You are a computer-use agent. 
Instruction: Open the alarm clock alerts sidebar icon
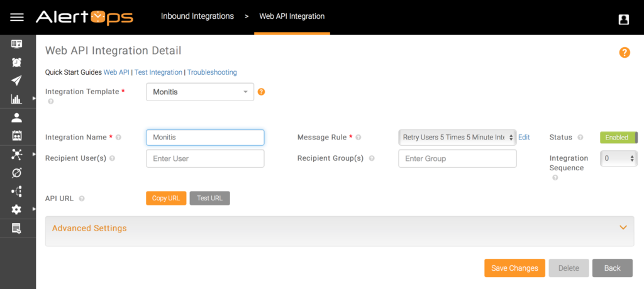[x=16, y=62]
